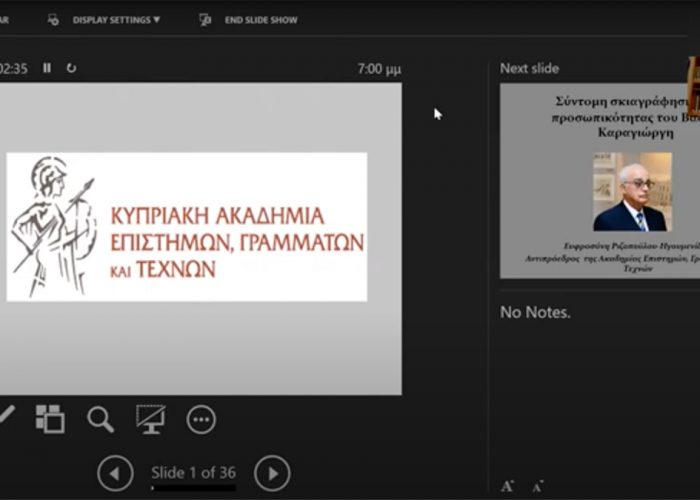
Task: Restart the presentation timer
Action: pyautogui.click(x=71, y=68)
